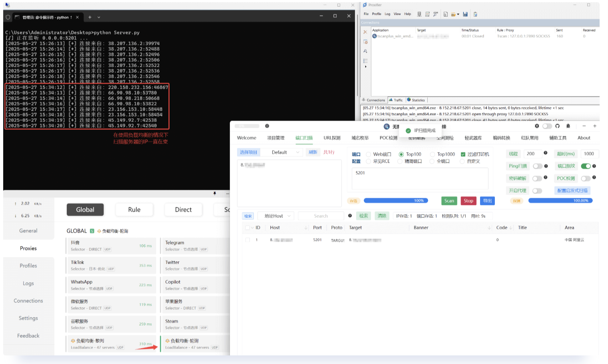Open the GitHub icon in scanner title bar
Viewport: 608px width, 364px height.
(557, 126)
